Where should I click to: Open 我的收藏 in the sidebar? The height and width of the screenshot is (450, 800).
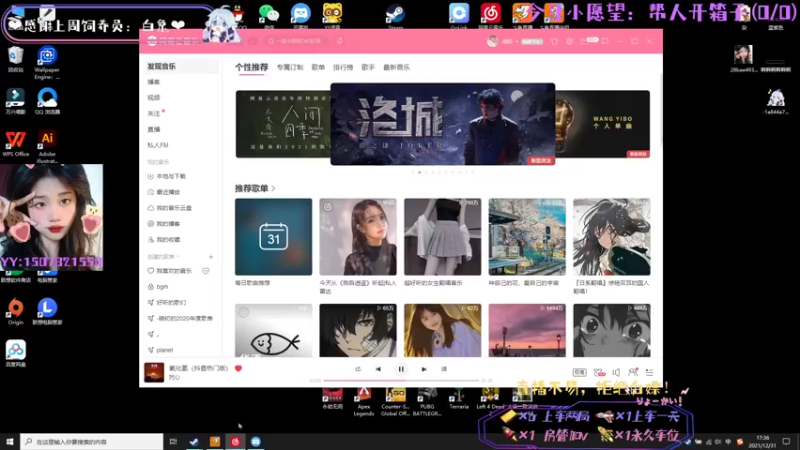164,239
